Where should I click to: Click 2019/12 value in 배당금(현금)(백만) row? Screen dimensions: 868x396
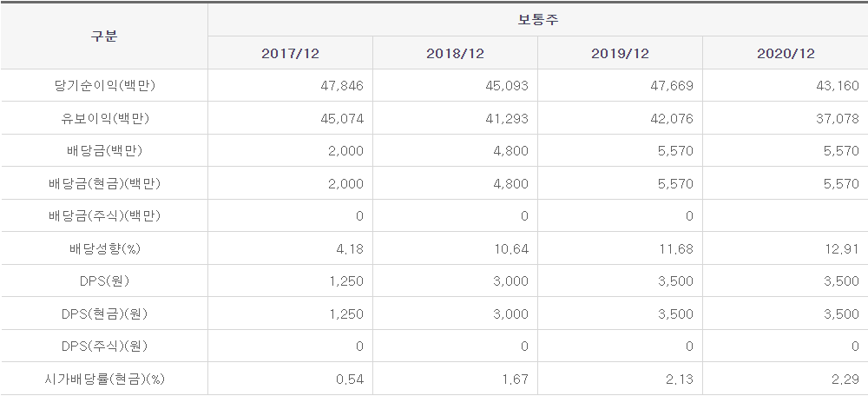pyautogui.click(x=676, y=183)
